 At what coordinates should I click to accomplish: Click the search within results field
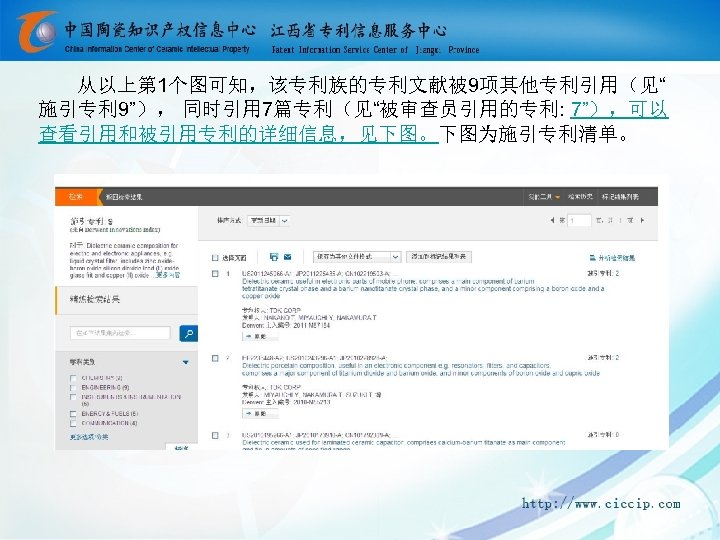click(x=120, y=333)
